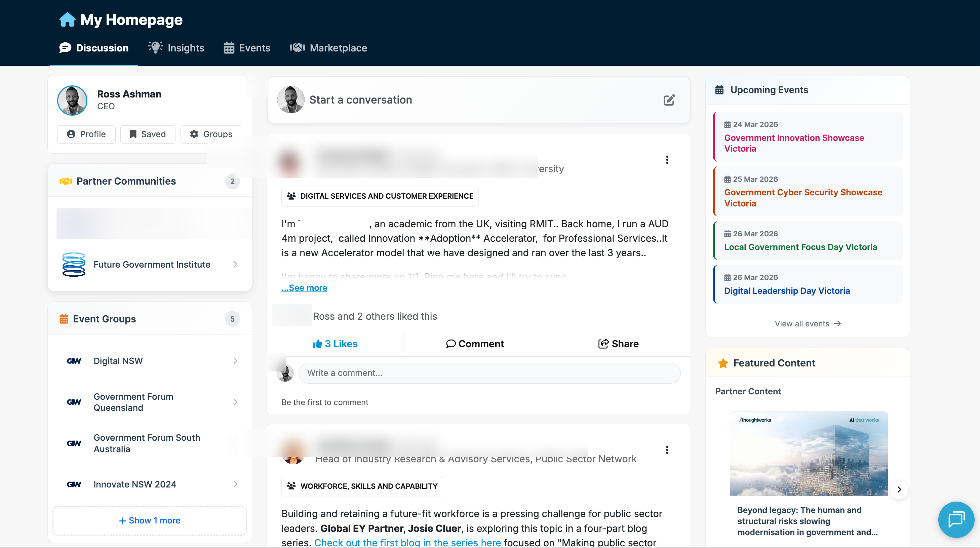Click the Government Forum South Australia GW logo
Image resolution: width=980 pixels, height=548 pixels.
coord(74,443)
